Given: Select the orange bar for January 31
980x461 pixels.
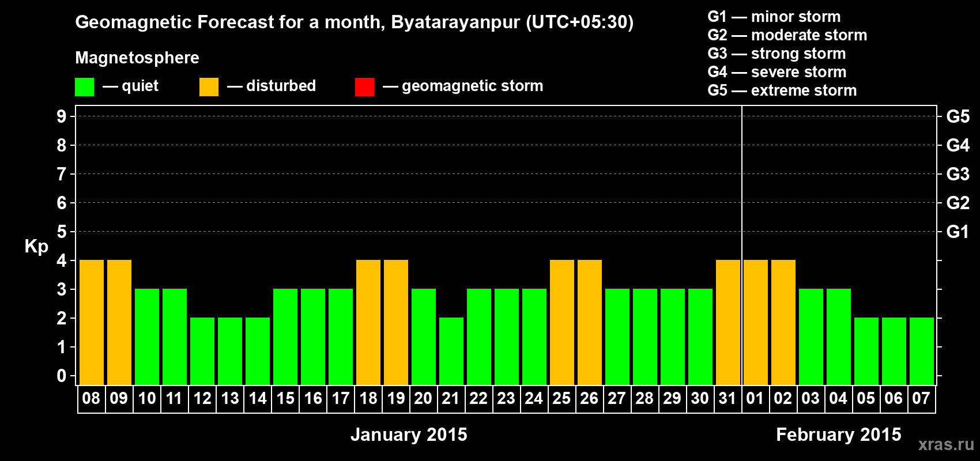Looking at the screenshot, I should pyautogui.click(x=728, y=322).
